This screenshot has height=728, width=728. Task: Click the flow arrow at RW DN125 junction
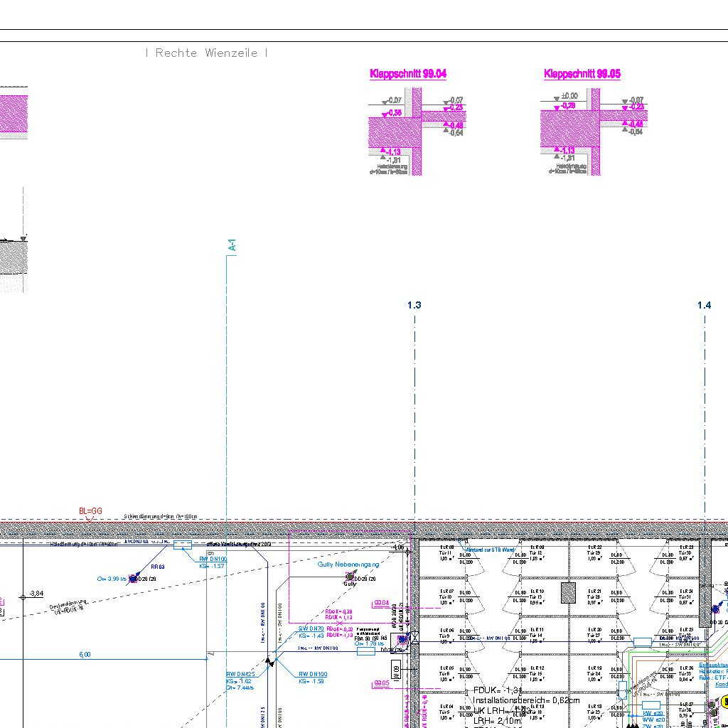[269, 662]
